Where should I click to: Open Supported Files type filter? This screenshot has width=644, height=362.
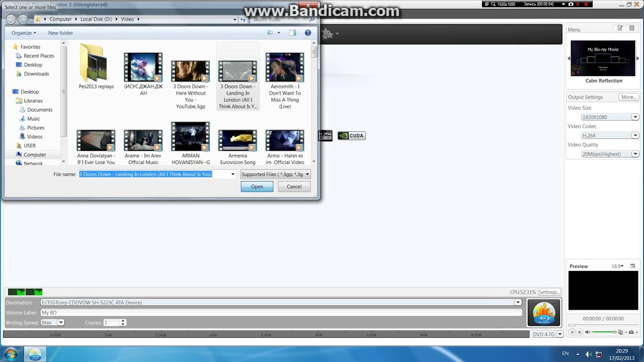click(x=275, y=174)
